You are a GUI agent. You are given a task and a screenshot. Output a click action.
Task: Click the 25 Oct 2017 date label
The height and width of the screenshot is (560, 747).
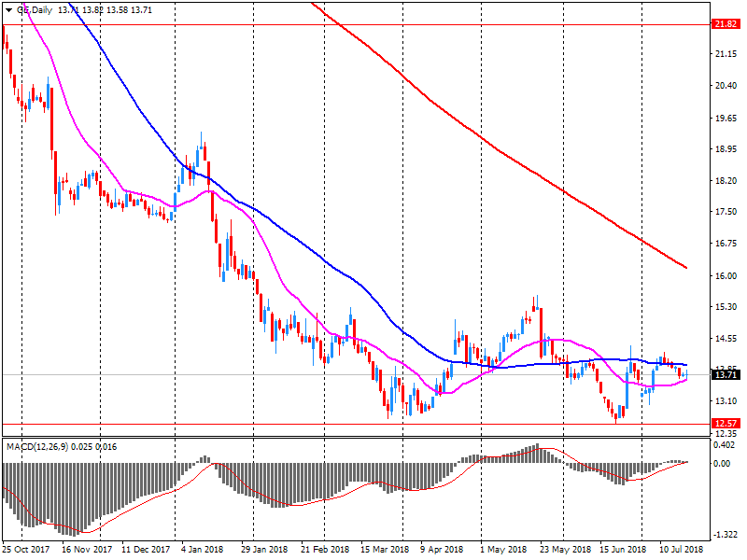click(26, 550)
